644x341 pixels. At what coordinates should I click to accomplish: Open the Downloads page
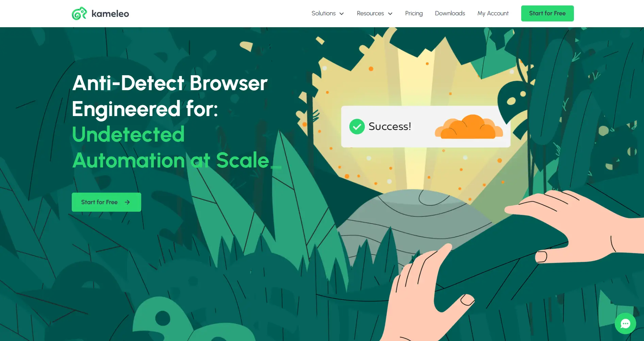(x=450, y=13)
